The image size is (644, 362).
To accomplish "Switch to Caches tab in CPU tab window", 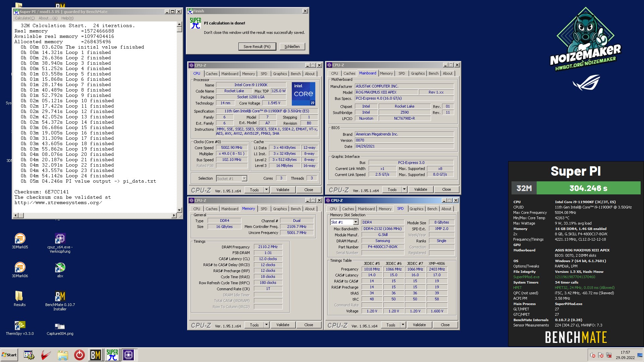I will [x=211, y=74].
